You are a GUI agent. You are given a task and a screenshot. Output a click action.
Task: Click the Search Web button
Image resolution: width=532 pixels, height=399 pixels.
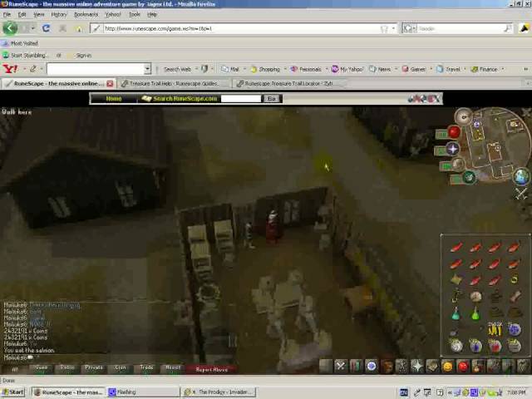(x=177, y=69)
